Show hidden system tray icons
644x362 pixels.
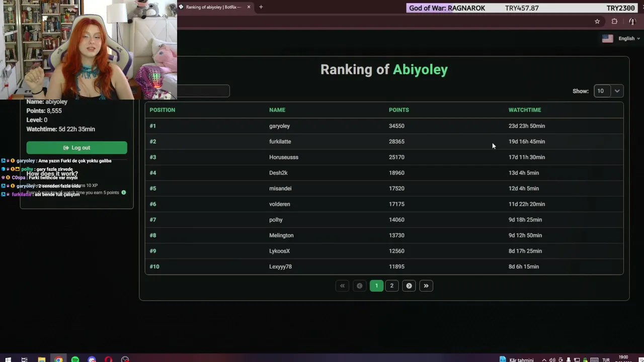click(x=544, y=360)
